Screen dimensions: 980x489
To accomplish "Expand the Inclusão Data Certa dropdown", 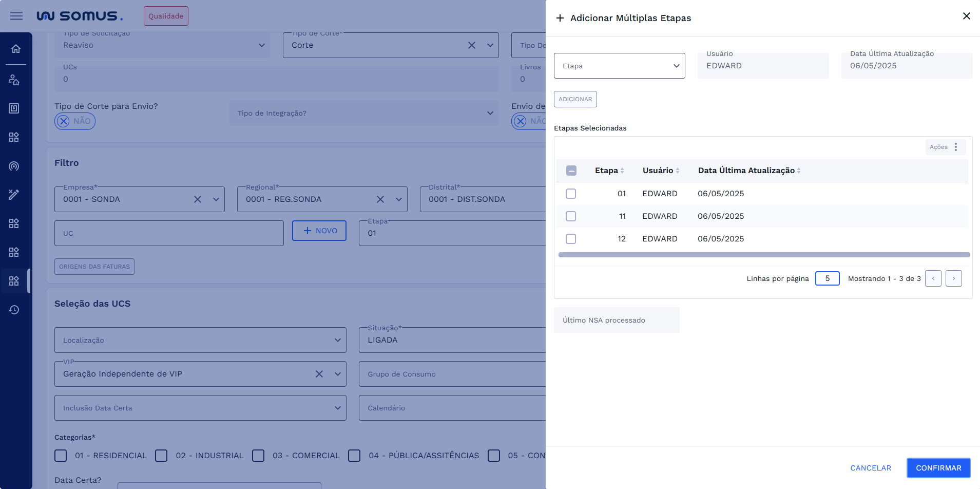I will [x=200, y=408].
